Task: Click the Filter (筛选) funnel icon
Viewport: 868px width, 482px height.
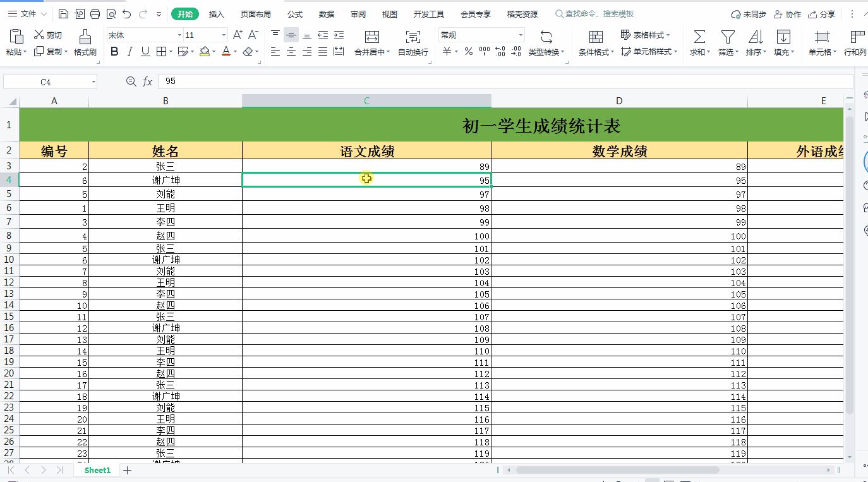Action: tap(728, 37)
